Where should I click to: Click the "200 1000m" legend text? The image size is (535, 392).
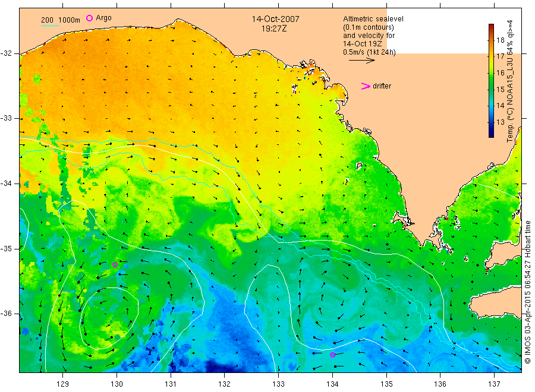coord(61,20)
